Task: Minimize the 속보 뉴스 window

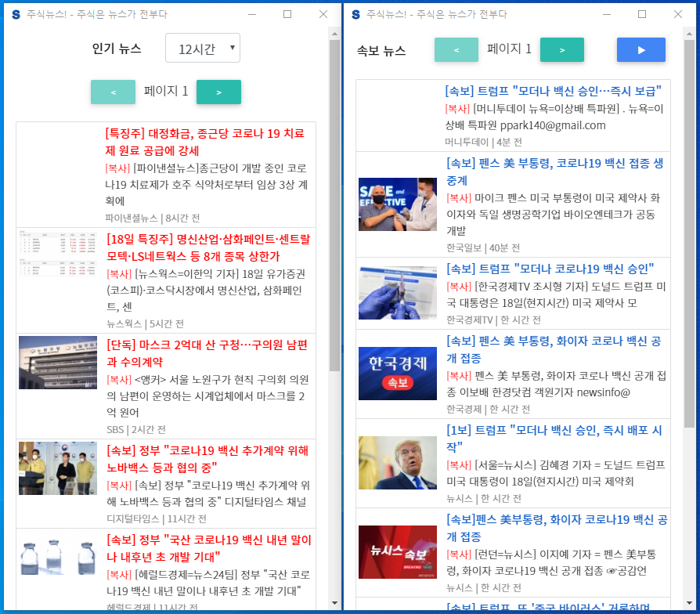Action: coord(607,14)
